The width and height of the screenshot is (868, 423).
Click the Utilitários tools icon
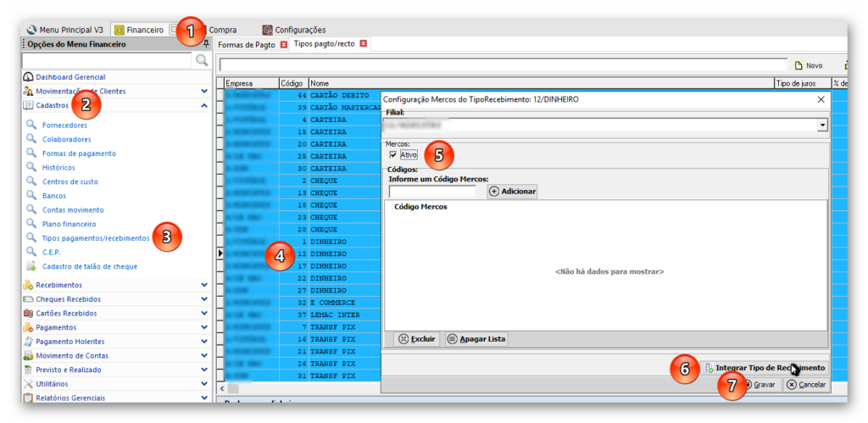pyautogui.click(x=28, y=384)
